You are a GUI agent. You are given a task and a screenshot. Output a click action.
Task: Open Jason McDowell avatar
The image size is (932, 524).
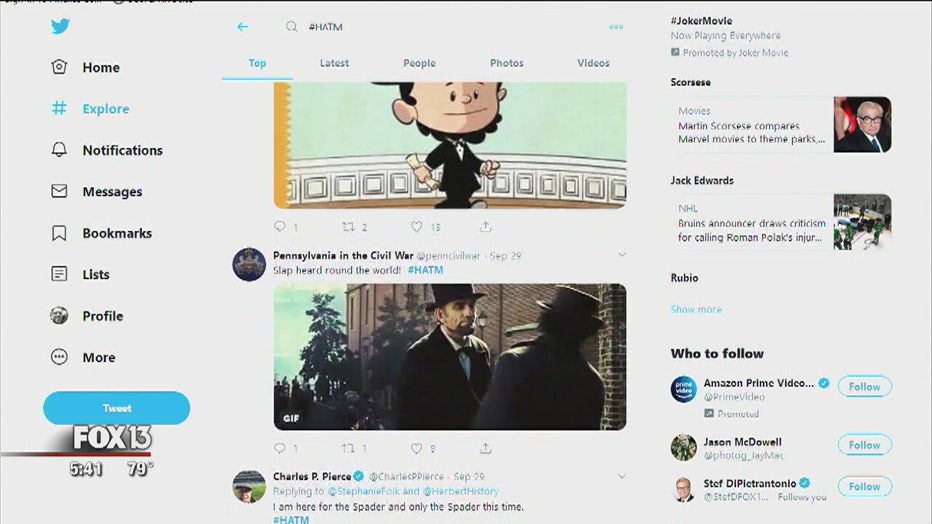click(684, 447)
